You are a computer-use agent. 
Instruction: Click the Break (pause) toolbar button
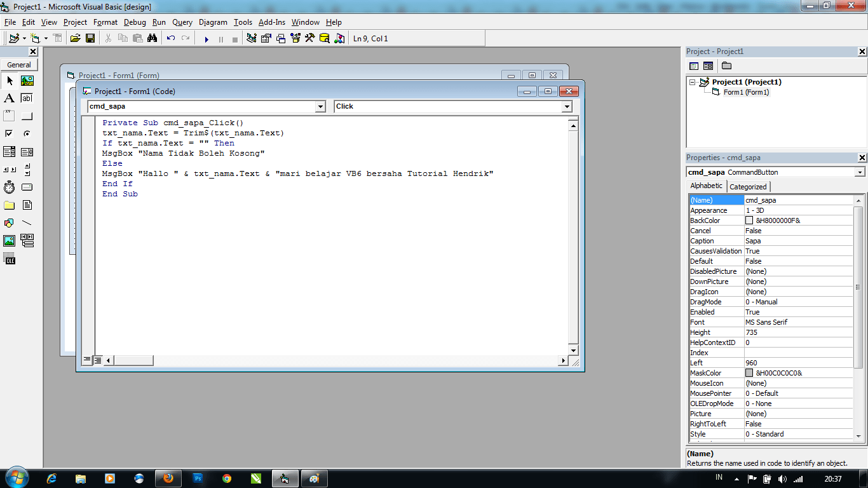221,39
